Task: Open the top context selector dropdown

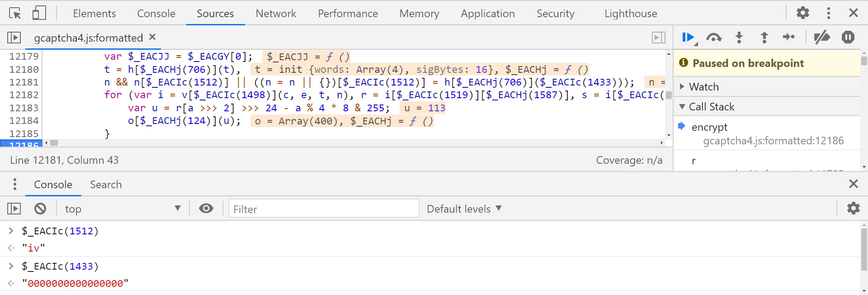Action: coord(122,209)
